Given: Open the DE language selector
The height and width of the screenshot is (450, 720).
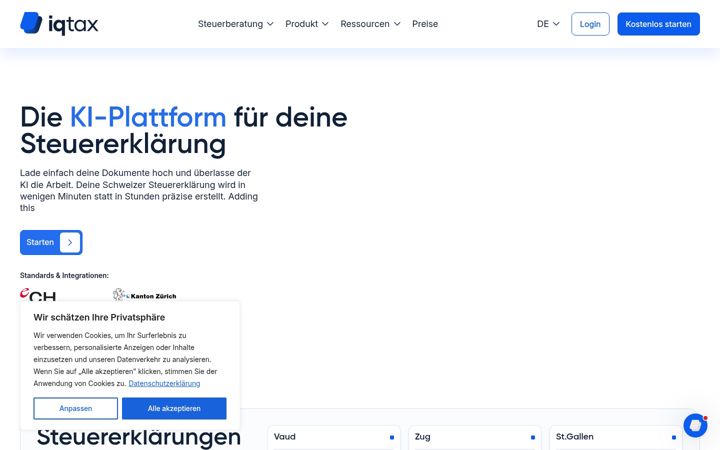Looking at the screenshot, I should coord(548,24).
